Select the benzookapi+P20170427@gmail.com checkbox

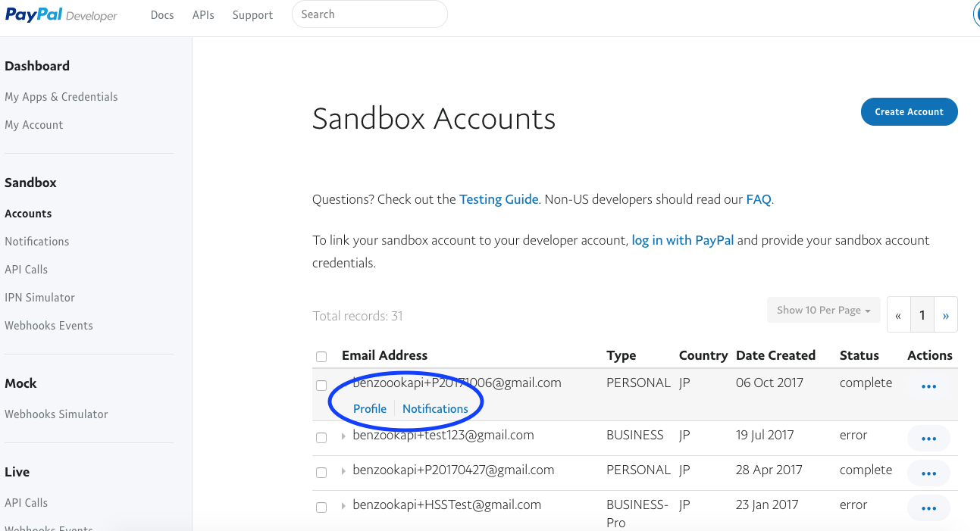(x=321, y=473)
